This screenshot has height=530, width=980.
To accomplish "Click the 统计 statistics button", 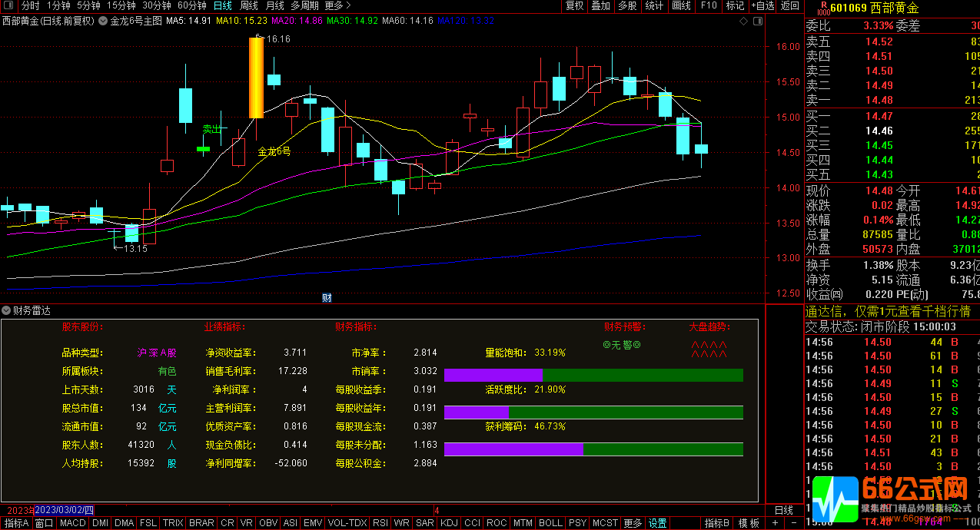I will [x=654, y=6].
